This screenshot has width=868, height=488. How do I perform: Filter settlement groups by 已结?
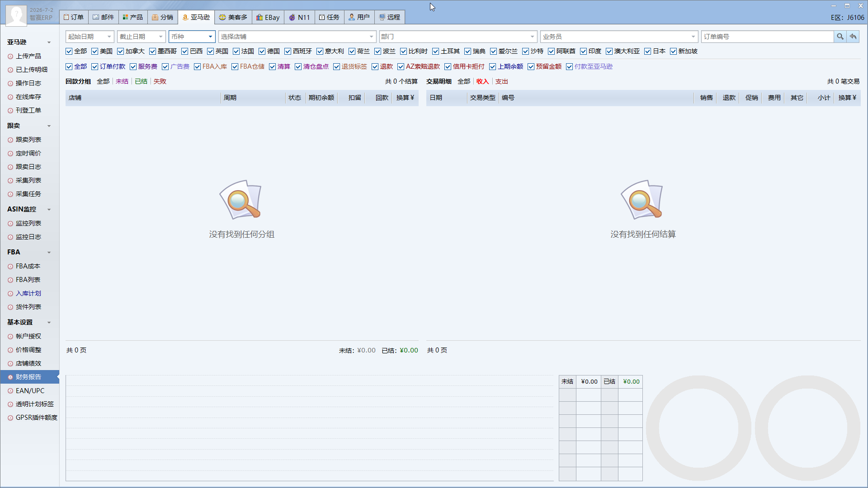(141, 81)
